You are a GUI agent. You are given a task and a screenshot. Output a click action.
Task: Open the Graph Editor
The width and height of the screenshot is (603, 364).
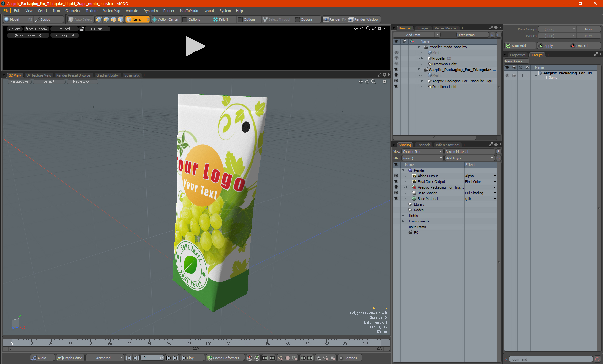pos(70,358)
